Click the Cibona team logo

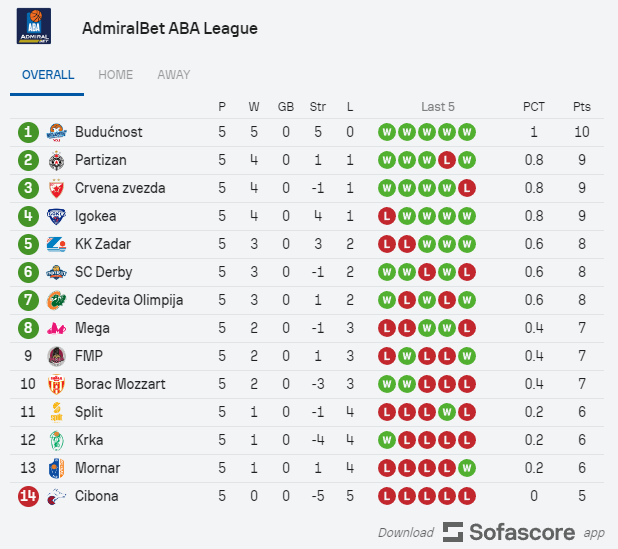(x=56, y=496)
